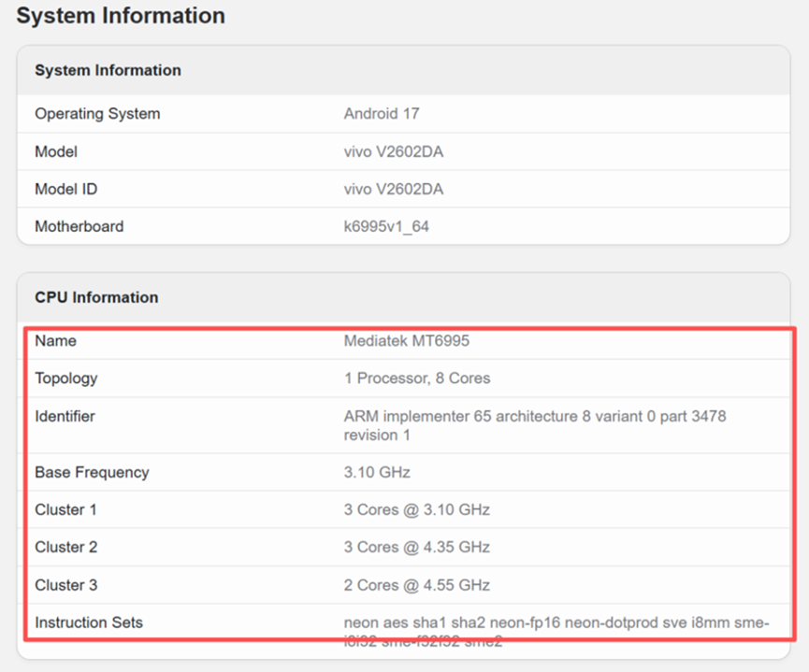Click the 'Name' label in CPU Information
Screen dimensions: 809x672
pyautogui.click(x=55, y=340)
